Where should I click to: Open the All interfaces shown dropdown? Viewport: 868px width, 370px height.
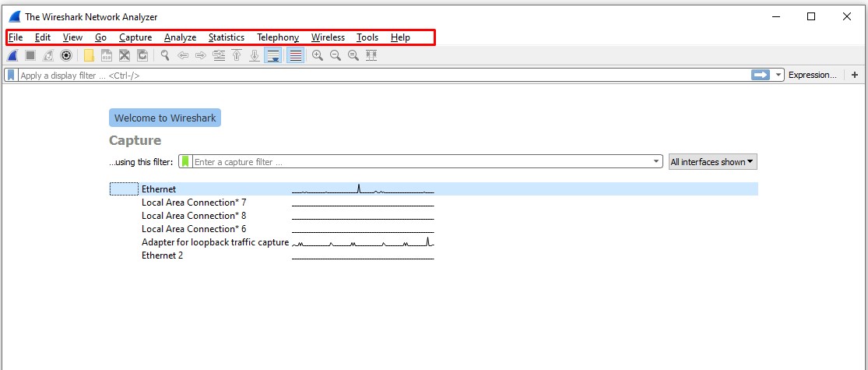click(712, 162)
